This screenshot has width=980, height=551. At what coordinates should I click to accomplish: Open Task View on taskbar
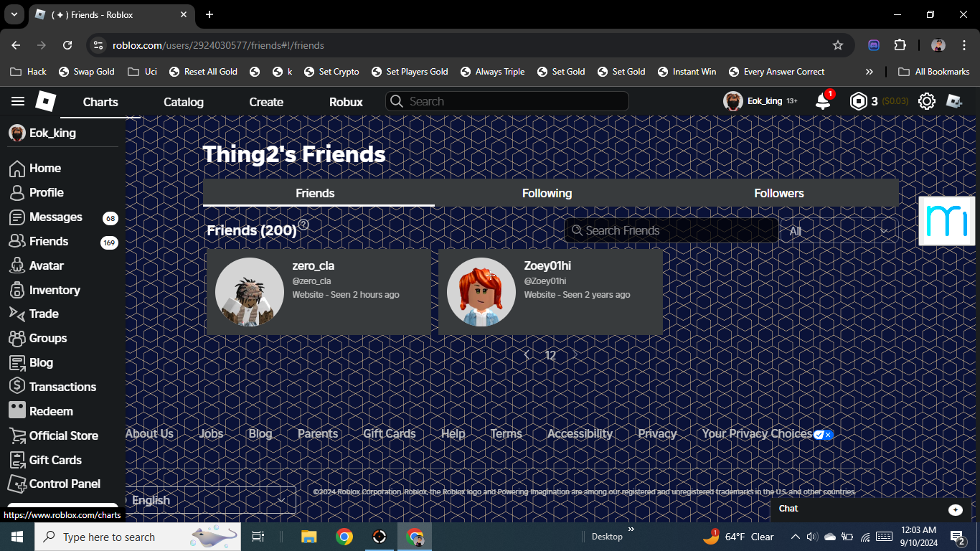(258, 537)
